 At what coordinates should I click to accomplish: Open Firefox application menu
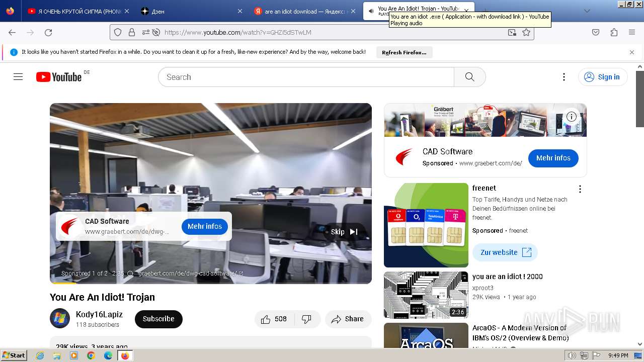coord(632,32)
